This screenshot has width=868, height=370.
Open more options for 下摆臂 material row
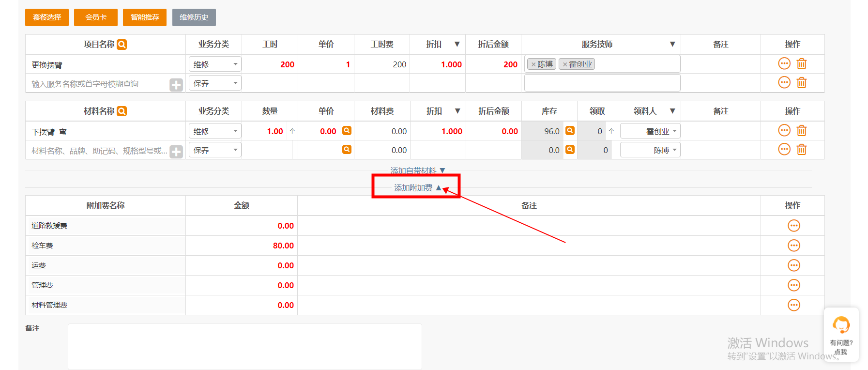point(784,130)
